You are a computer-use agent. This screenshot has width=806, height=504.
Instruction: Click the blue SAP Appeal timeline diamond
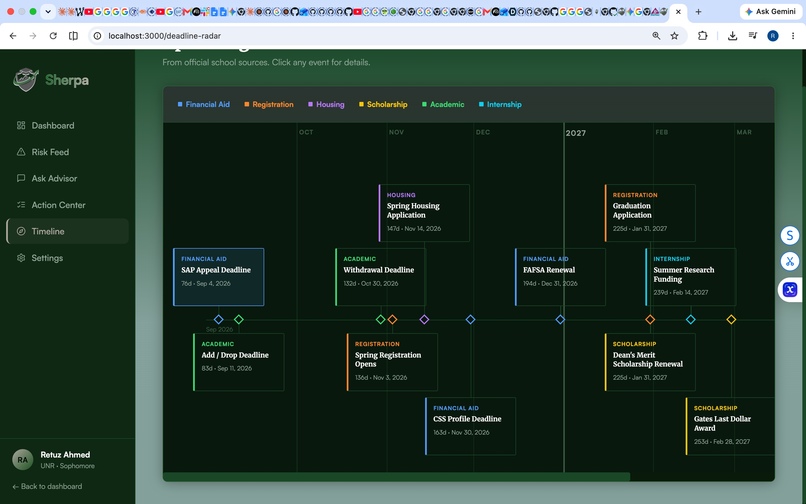[218, 319]
